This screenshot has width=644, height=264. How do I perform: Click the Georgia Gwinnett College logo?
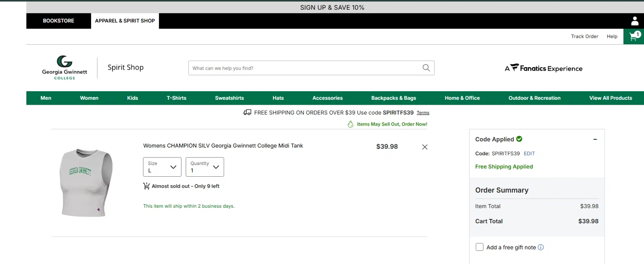[x=64, y=68]
